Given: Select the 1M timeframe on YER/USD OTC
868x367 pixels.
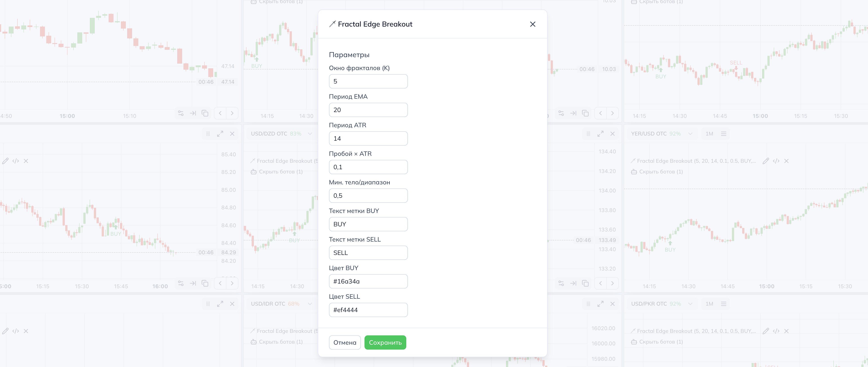Looking at the screenshot, I should click(x=709, y=134).
